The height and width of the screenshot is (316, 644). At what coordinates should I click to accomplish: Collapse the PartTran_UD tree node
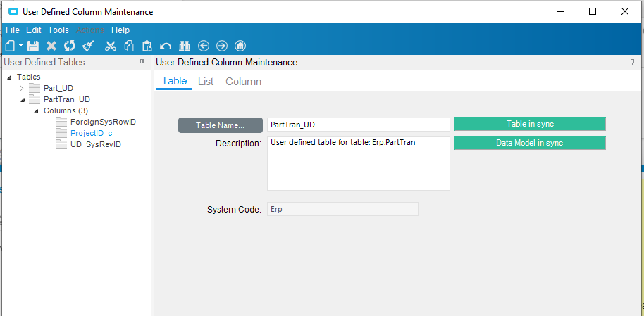coord(22,100)
